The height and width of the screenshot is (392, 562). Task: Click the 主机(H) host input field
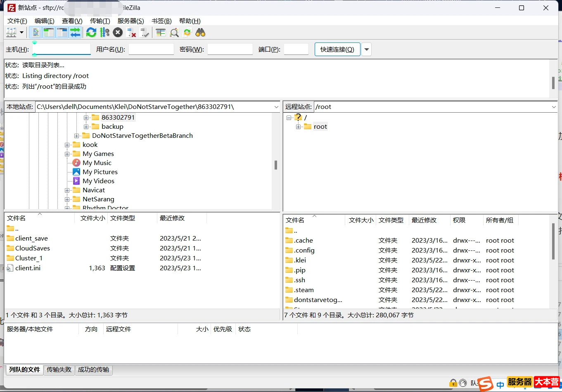point(62,50)
